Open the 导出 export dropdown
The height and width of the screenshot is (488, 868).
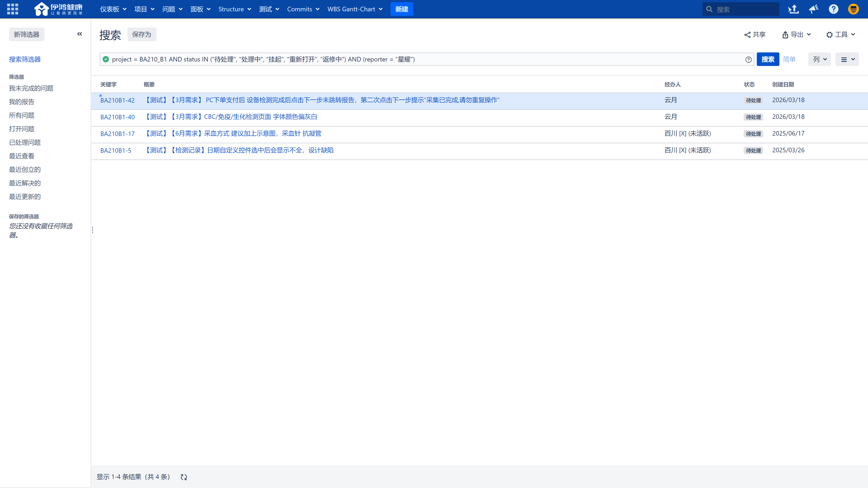pyautogui.click(x=797, y=35)
